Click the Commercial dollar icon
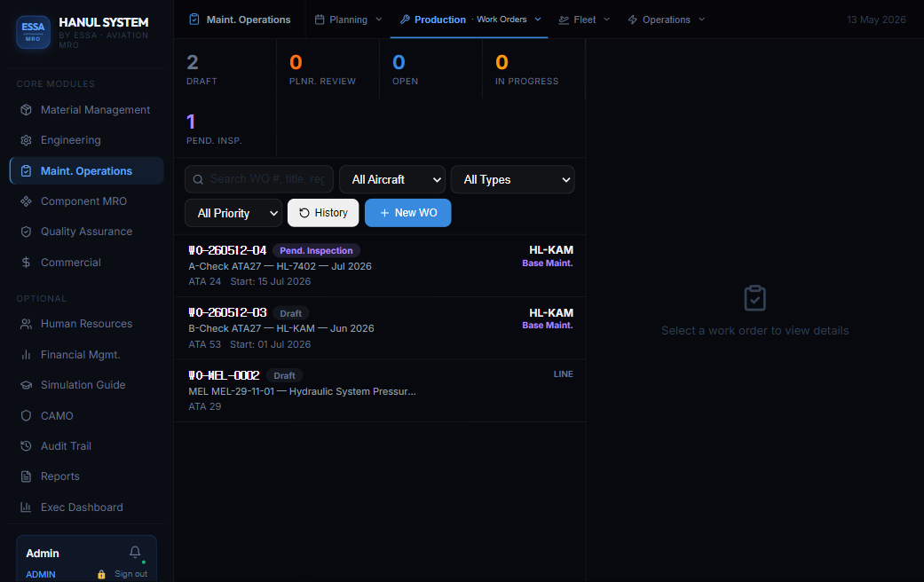Image resolution: width=924 pixels, height=582 pixels. tap(26, 263)
